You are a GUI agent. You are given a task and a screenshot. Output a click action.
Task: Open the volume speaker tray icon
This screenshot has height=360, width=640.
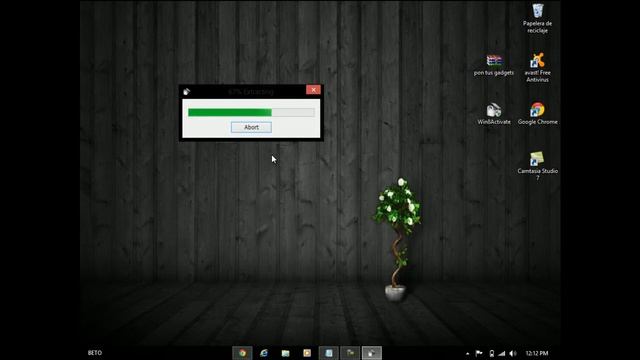[x=513, y=353]
